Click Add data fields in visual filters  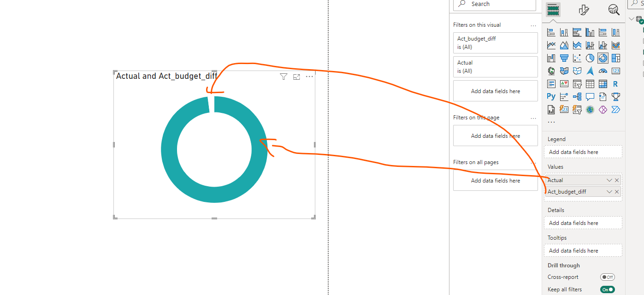[496, 91]
